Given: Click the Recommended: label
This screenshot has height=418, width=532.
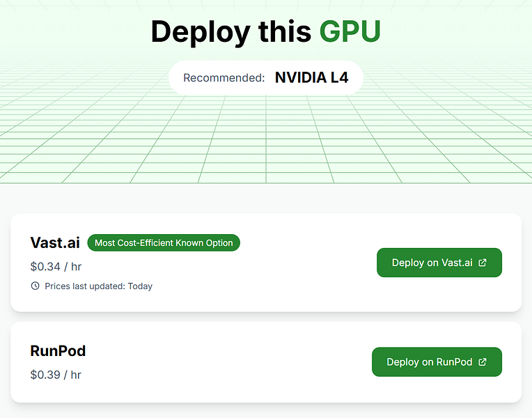Looking at the screenshot, I should tap(224, 78).
